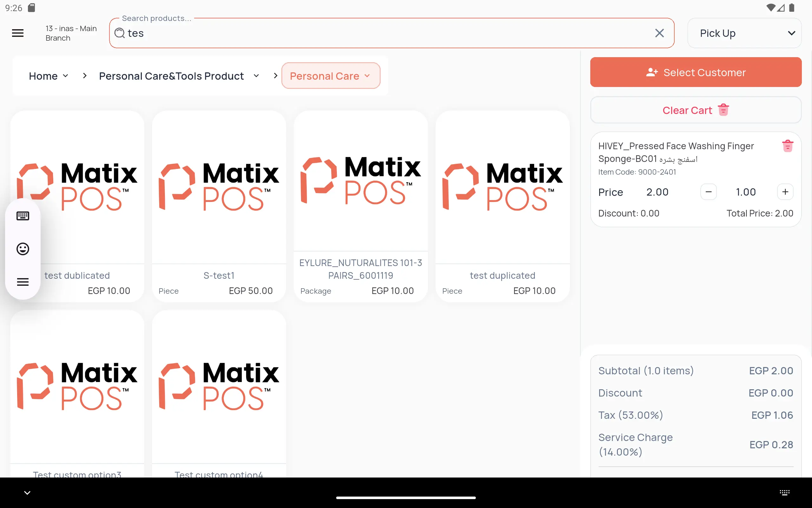Edit the cart item quantity 1.00

tap(746, 192)
